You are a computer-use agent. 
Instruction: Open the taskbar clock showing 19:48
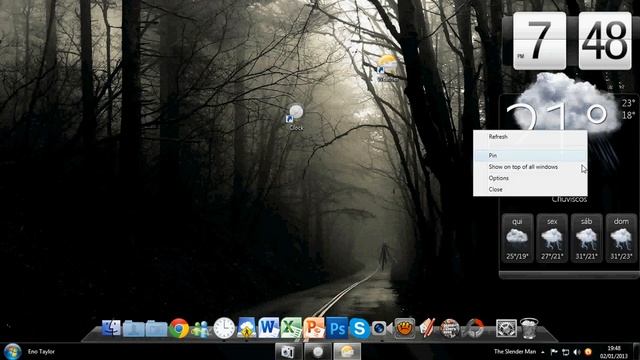coord(614,352)
